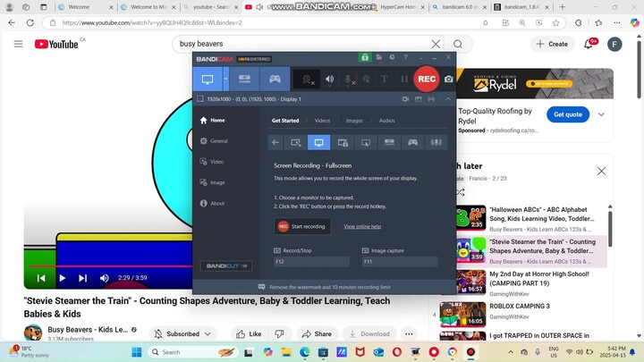Choose the rectangle area recording mode icon
The image size is (644, 362).
pos(296,142)
